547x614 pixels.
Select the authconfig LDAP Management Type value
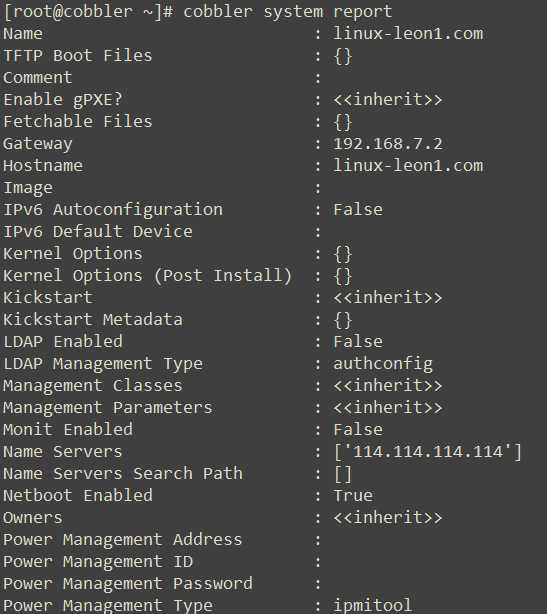(x=383, y=364)
